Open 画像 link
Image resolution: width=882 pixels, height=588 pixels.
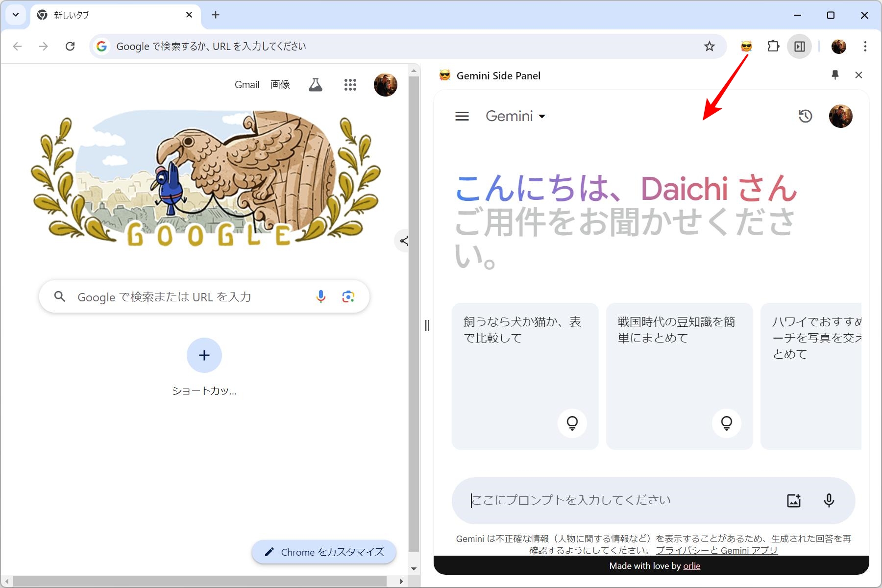tap(280, 85)
